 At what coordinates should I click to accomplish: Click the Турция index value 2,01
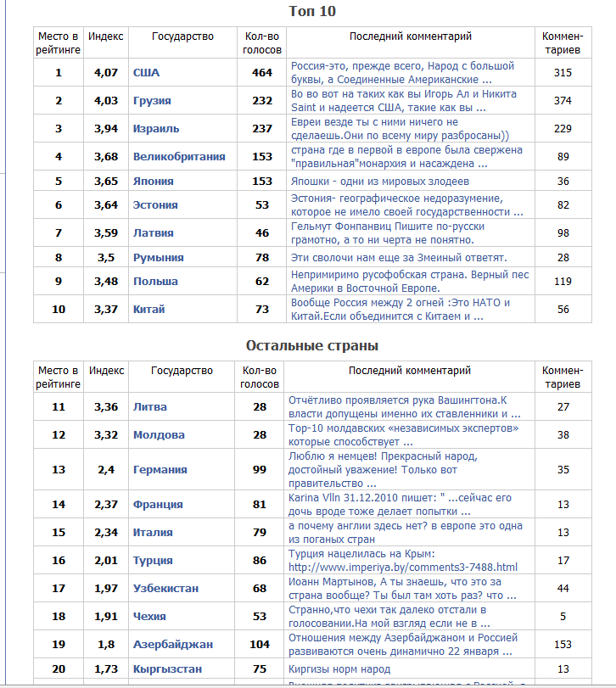point(106,560)
